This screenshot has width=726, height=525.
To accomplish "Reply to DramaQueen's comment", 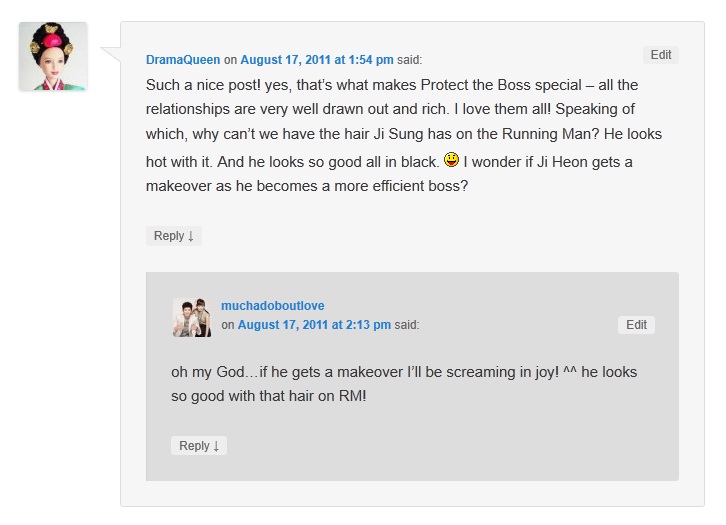I will pos(174,236).
